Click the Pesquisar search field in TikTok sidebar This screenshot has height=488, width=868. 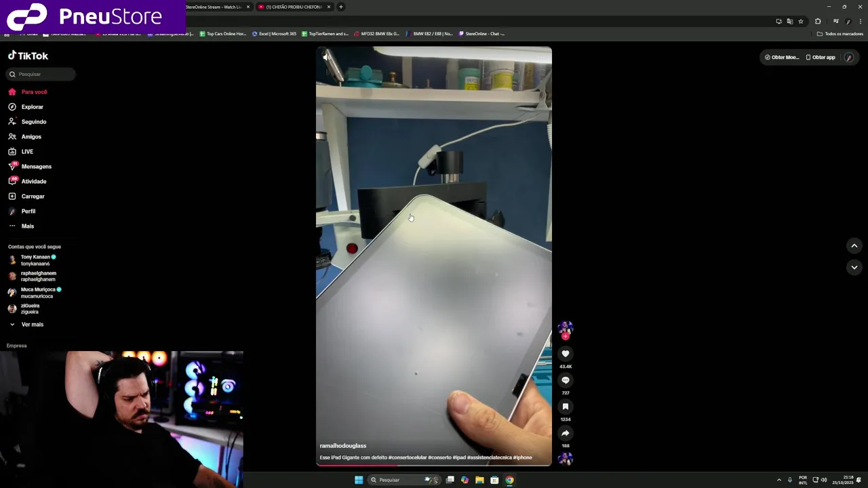pyautogui.click(x=42, y=74)
